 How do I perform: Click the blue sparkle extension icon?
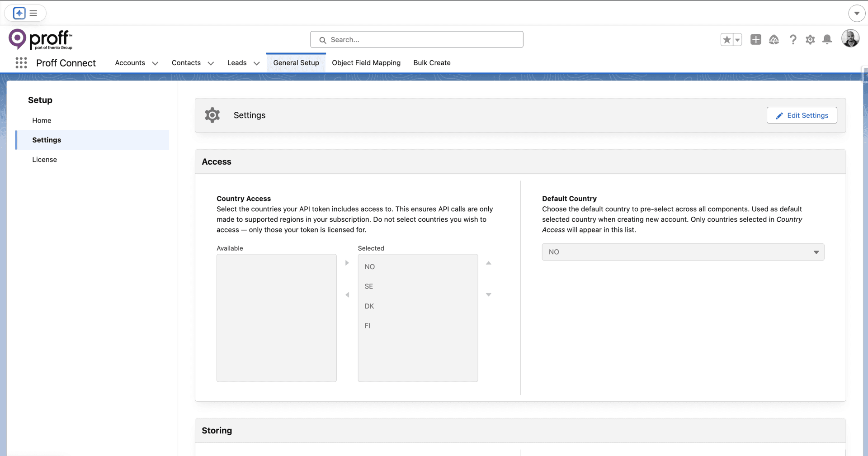tap(19, 13)
